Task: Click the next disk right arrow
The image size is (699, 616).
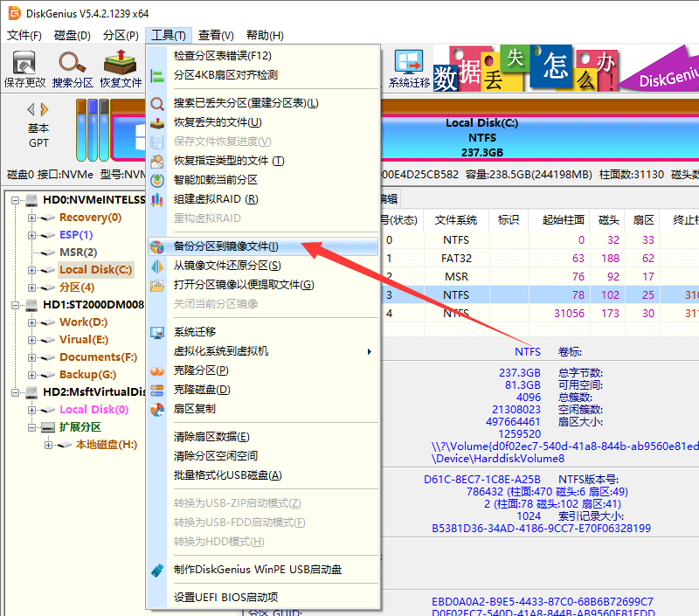Action: click(45, 109)
